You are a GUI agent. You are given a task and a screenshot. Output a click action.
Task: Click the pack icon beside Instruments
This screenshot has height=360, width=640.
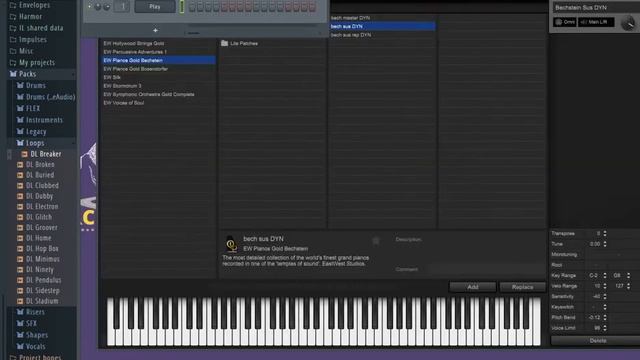coord(20,120)
